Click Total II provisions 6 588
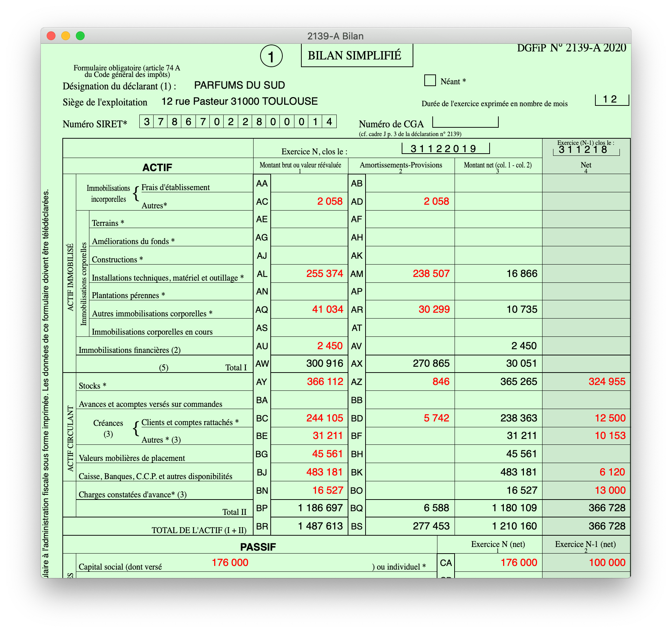 click(410, 508)
